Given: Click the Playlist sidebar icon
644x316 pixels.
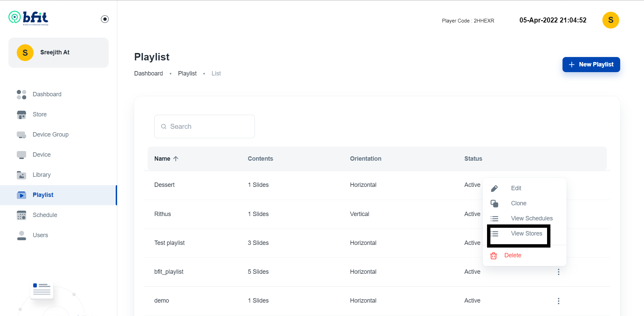Looking at the screenshot, I should pyautogui.click(x=21, y=195).
